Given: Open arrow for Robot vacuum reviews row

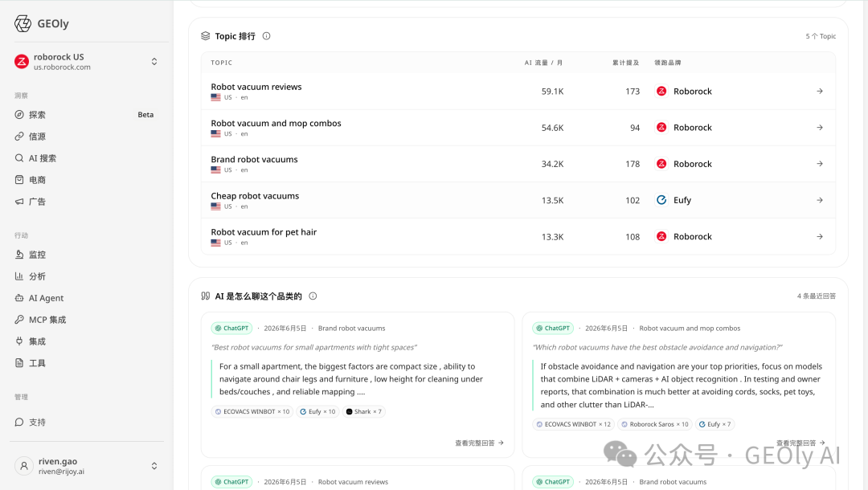Looking at the screenshot, I should [x=820, y=92].
